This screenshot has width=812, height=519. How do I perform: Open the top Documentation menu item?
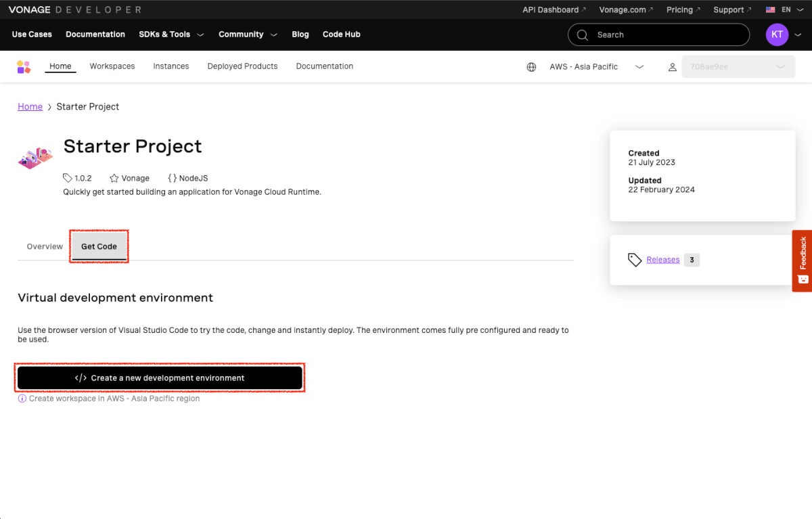pos(95,35)
